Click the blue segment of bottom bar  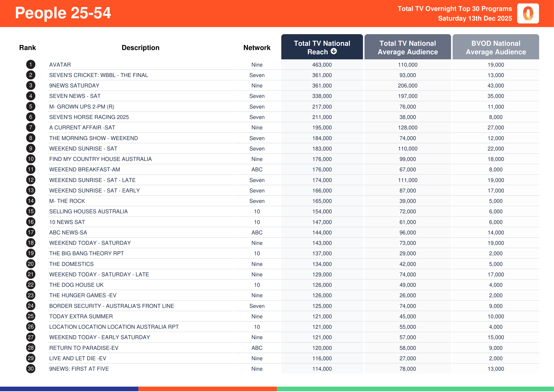pyautogui.click(x=69, y=389)
